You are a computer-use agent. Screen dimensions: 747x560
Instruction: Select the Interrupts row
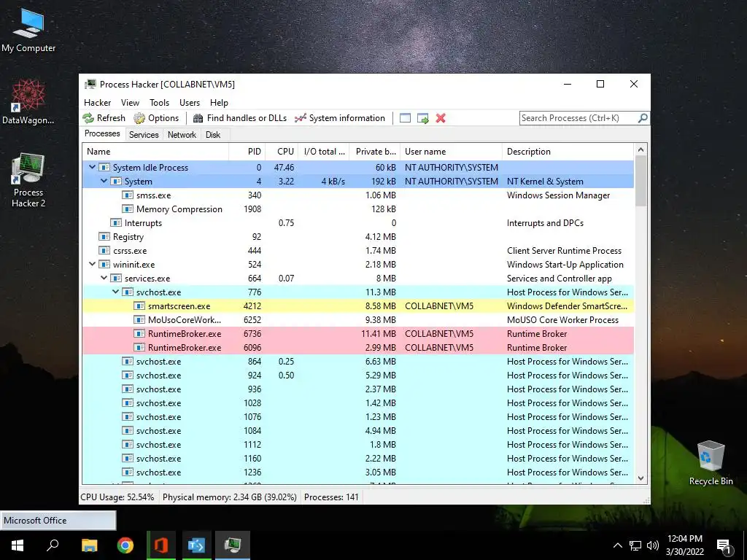pos(358,223)
